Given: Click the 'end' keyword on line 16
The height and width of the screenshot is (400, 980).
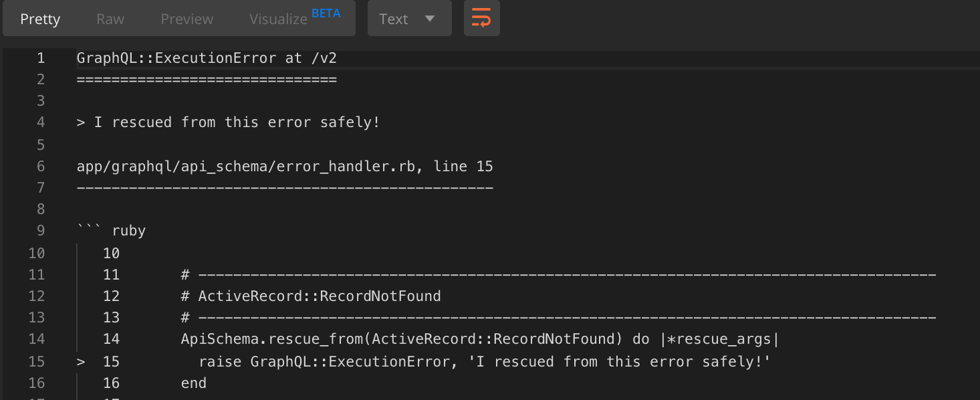Looking at the screenshot, I should coord(194,383).
